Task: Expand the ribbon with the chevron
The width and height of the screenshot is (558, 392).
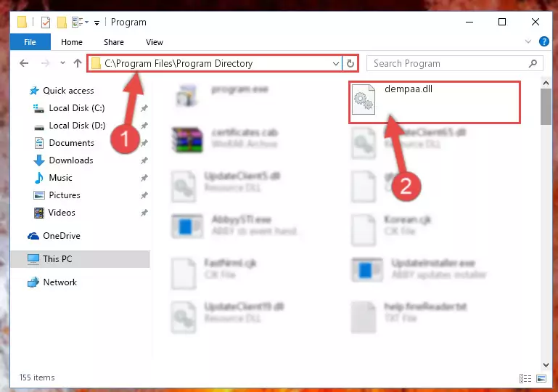Action: click(x=528, y=41)
